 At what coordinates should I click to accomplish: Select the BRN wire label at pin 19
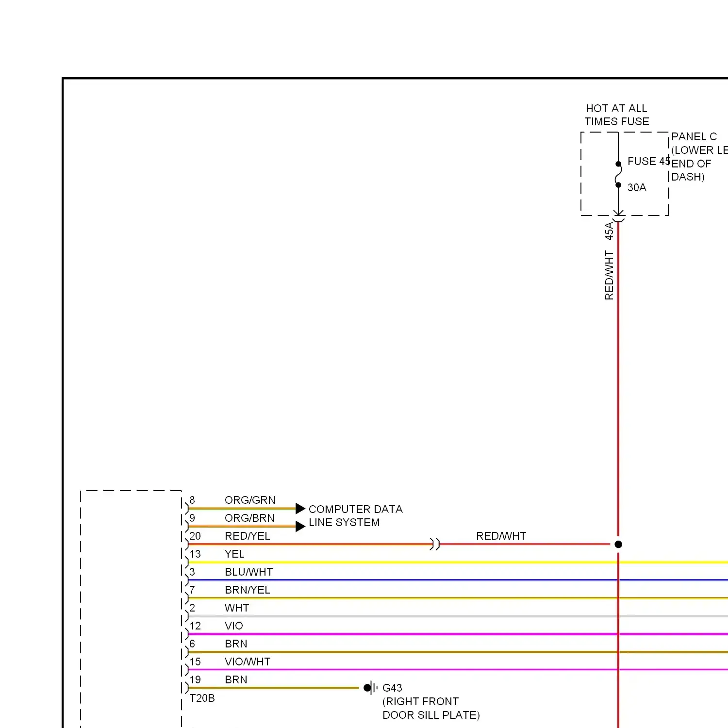(x=236, y=679)
